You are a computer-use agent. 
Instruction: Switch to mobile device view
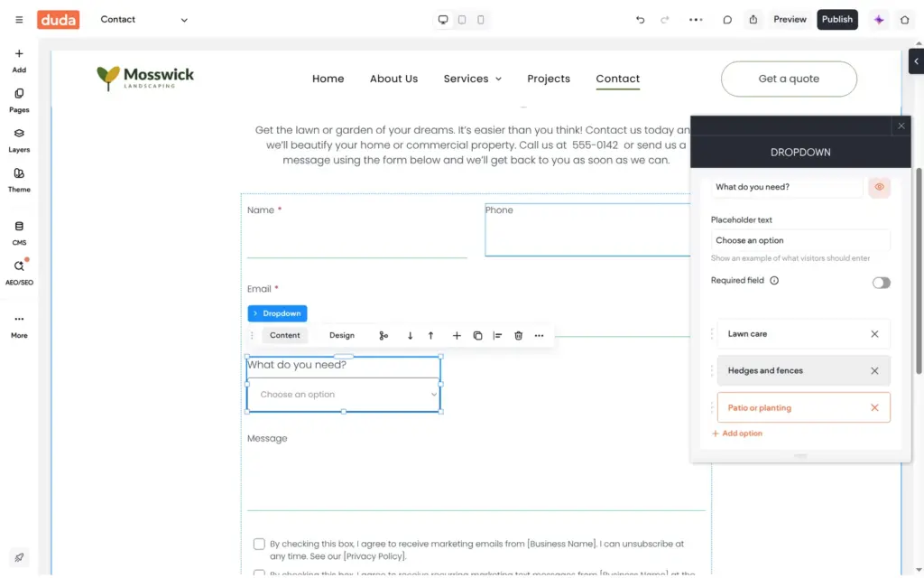tap(481, 20)
